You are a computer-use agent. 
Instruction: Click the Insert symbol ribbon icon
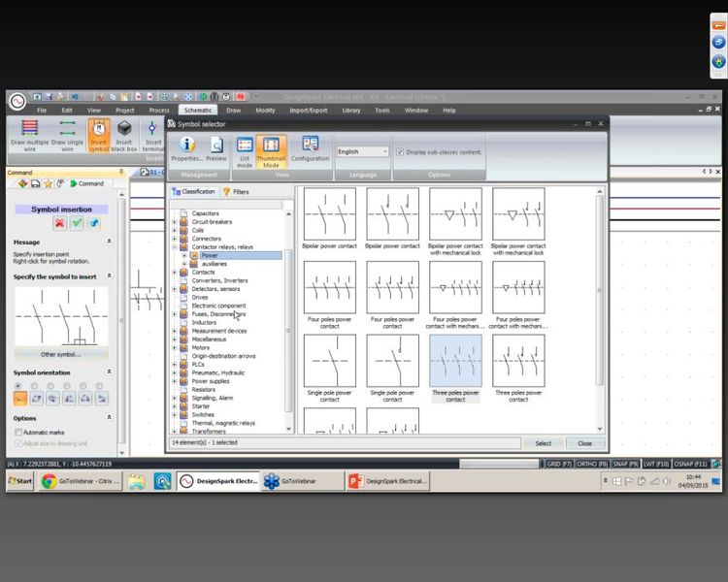click(98, 135)
